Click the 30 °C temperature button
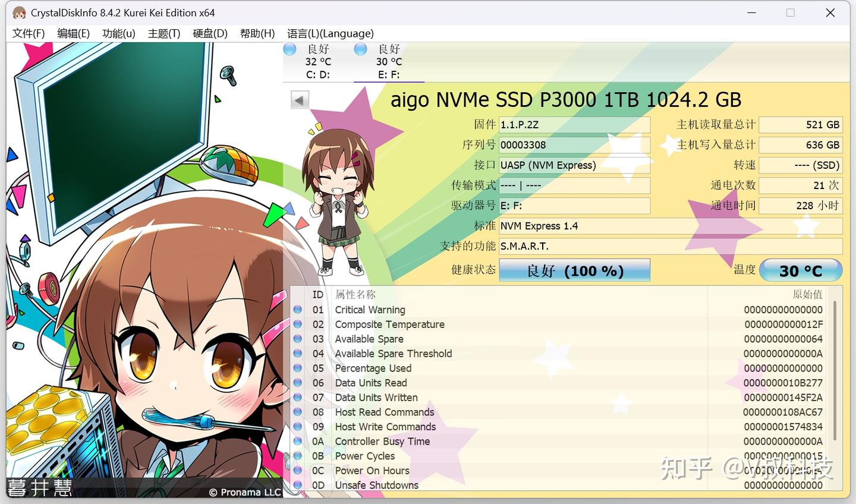This screenshot has width=856, height=504. pyautogui.click(x=801, y=270)
